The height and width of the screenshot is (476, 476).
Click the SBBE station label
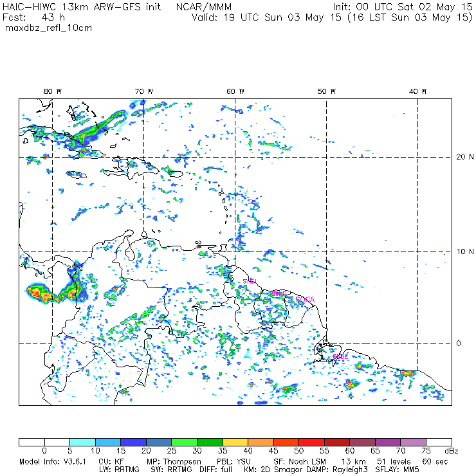340,356
